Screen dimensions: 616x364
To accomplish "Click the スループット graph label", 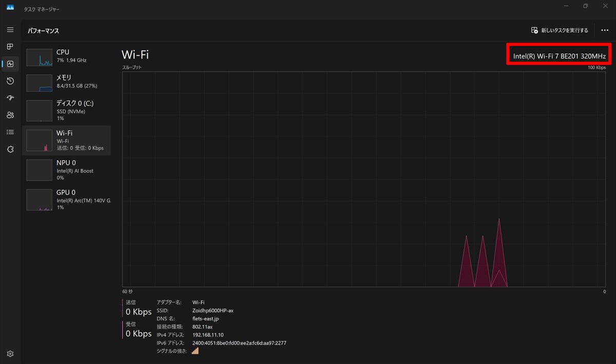I will click(x=132, y=67).
